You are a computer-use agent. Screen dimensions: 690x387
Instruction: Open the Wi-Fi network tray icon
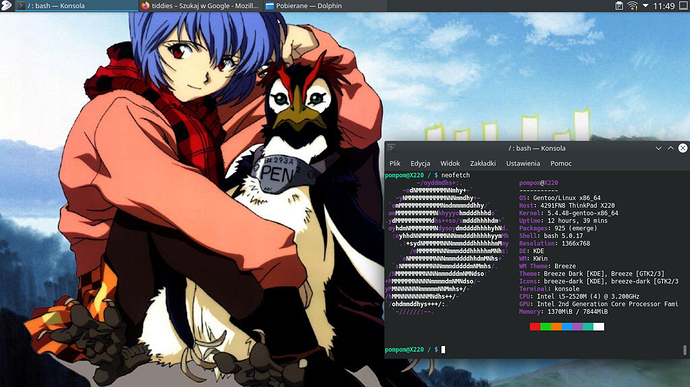632,6
